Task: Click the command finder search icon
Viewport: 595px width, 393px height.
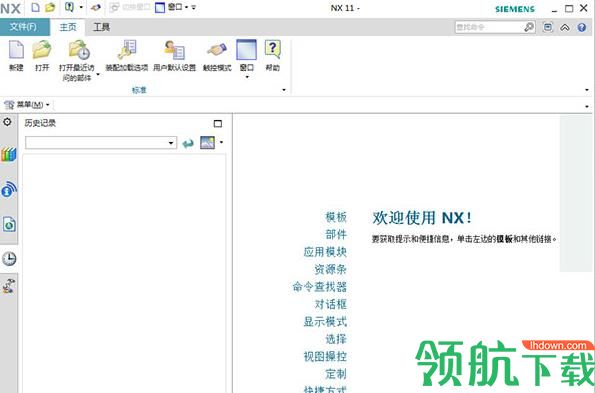Action: coord(529,27)
